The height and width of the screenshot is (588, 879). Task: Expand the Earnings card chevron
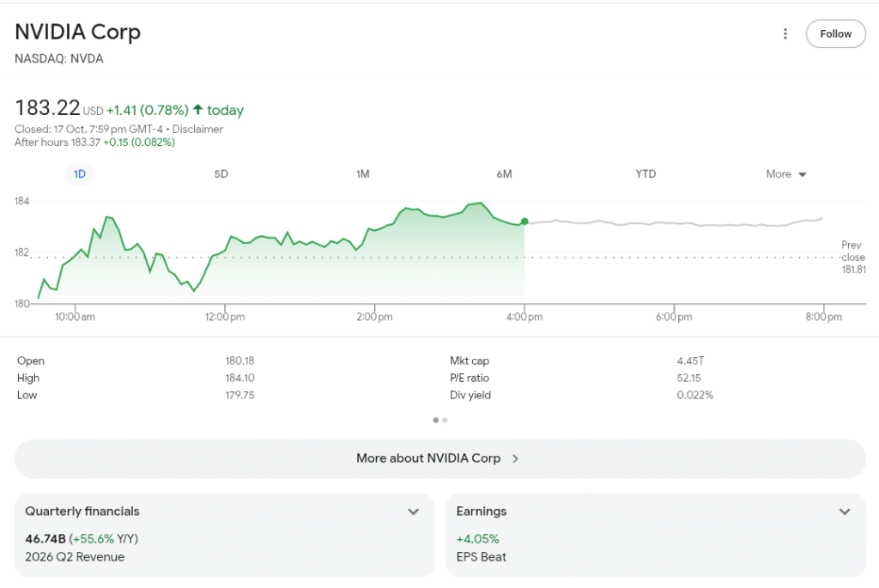click(845, 512)
